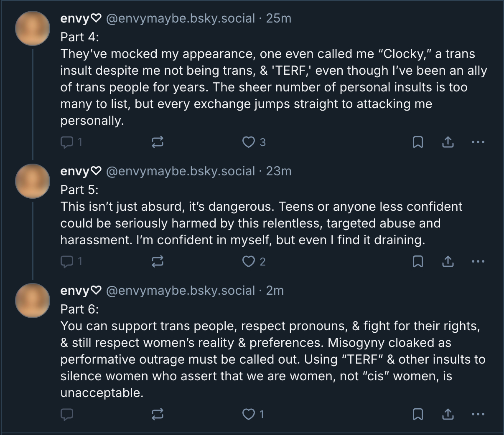This screenshot has height=435, width=504.
Task: Open more options on Part 5 post
Action: click(478, 262)
